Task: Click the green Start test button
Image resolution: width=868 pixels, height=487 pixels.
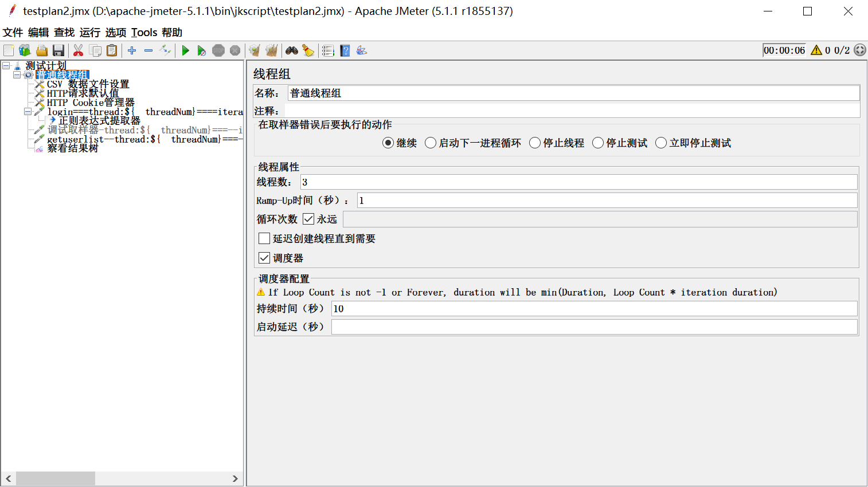Action: [185, 51]
